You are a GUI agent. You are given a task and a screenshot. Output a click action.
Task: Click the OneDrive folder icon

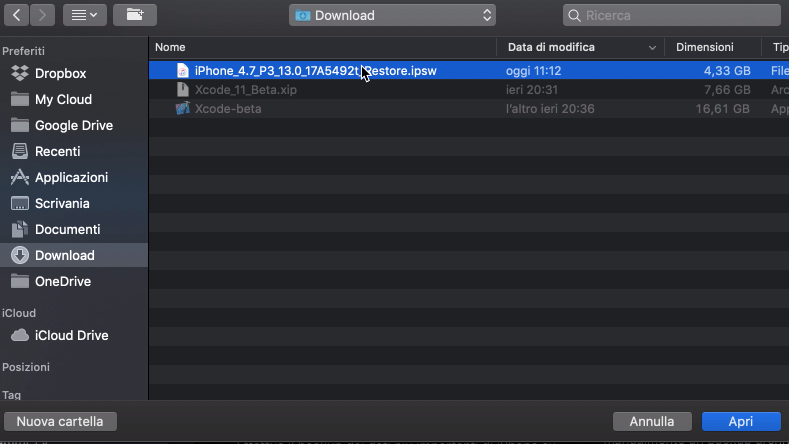tap(20, 281)
